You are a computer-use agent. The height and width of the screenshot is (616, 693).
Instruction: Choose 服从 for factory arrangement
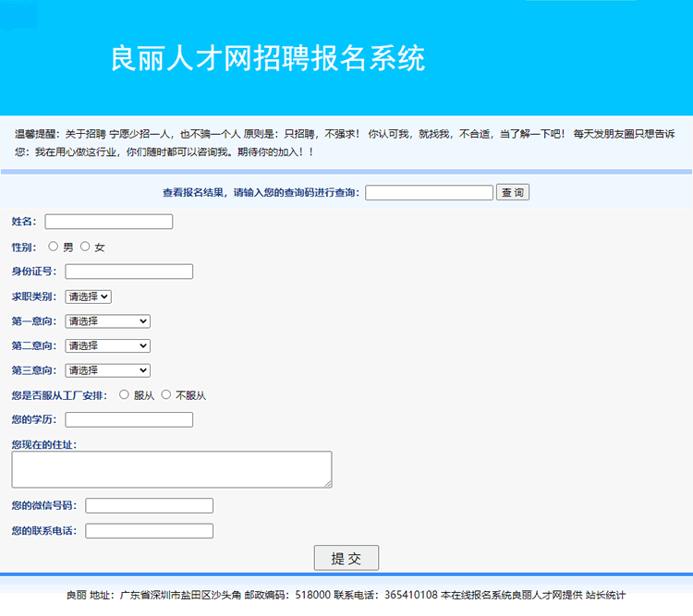click(x=125, y=394)
